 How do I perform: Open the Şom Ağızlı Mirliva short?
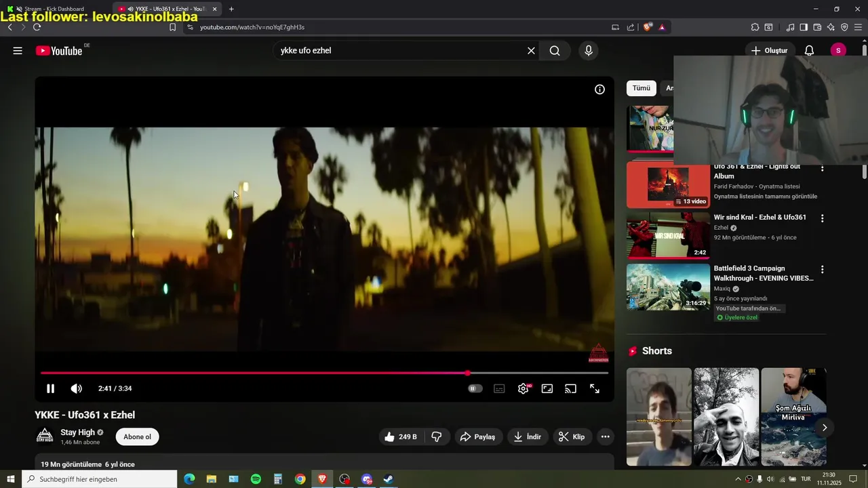click(x=793, y=417)
